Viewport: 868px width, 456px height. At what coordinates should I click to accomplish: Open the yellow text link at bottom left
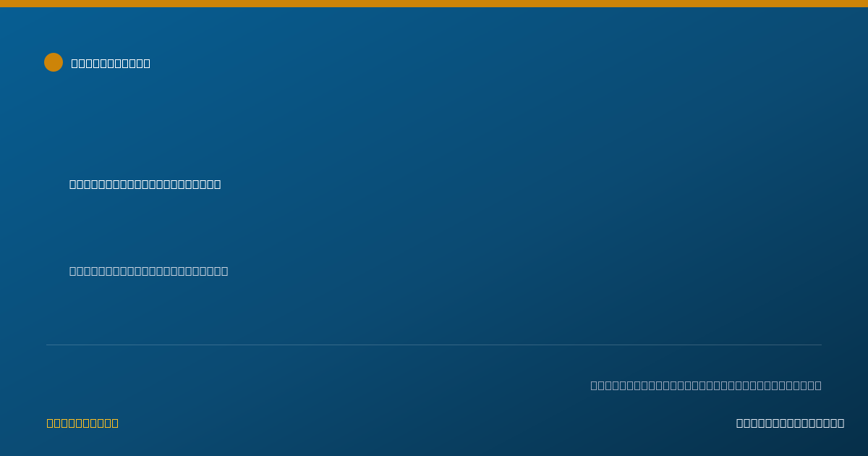point(82,423)
